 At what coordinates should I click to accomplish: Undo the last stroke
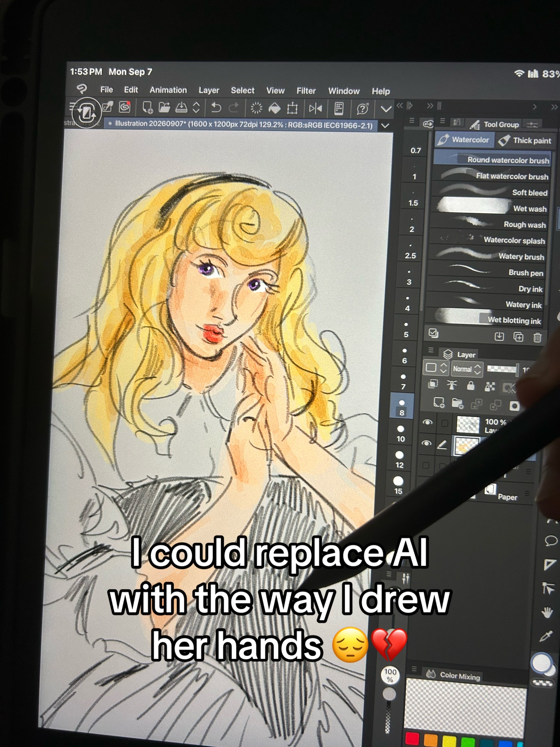[x=216, y=108]
